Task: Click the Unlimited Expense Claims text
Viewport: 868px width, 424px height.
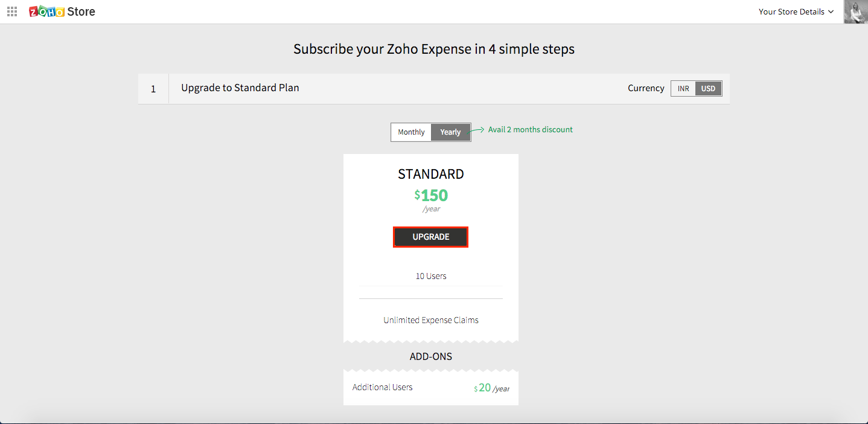Action: click(x=430, y=320)
